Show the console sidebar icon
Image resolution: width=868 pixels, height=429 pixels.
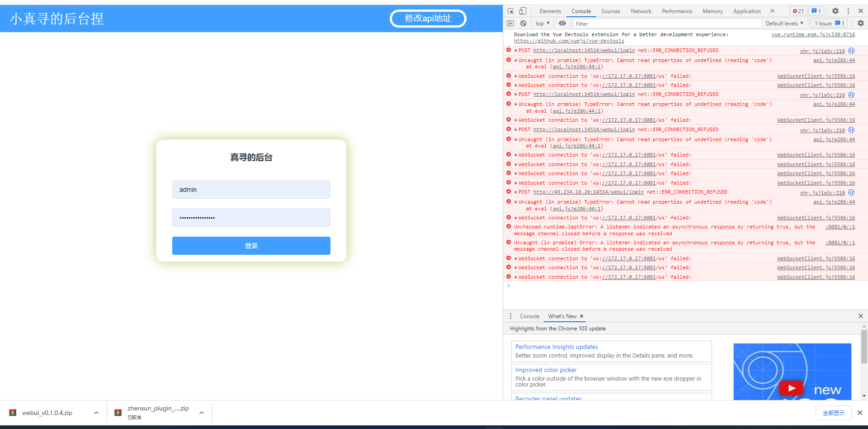[x=510, y=23]
